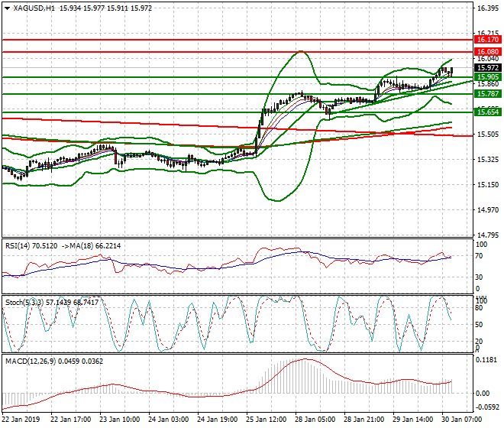The image size is (504, 428).
Task: Select the red 16.170 price level label
Action: click(488, 40)
